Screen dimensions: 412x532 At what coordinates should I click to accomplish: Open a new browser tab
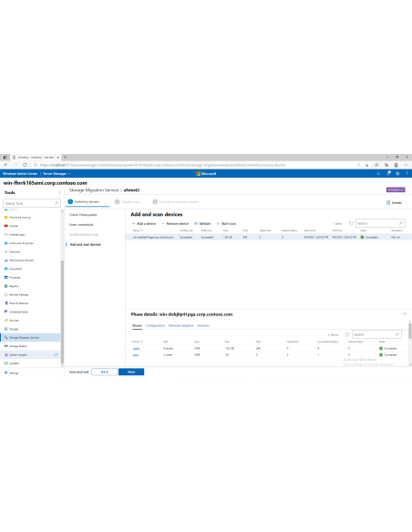coord(65,157)
